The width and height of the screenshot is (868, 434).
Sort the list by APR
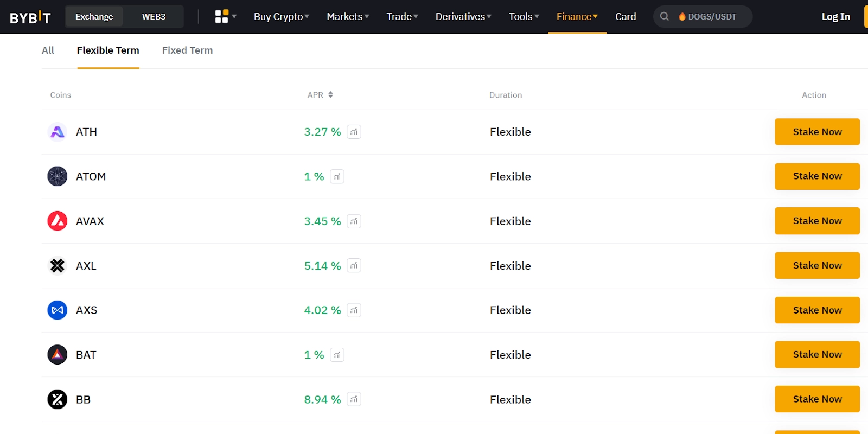click(320, 95)
